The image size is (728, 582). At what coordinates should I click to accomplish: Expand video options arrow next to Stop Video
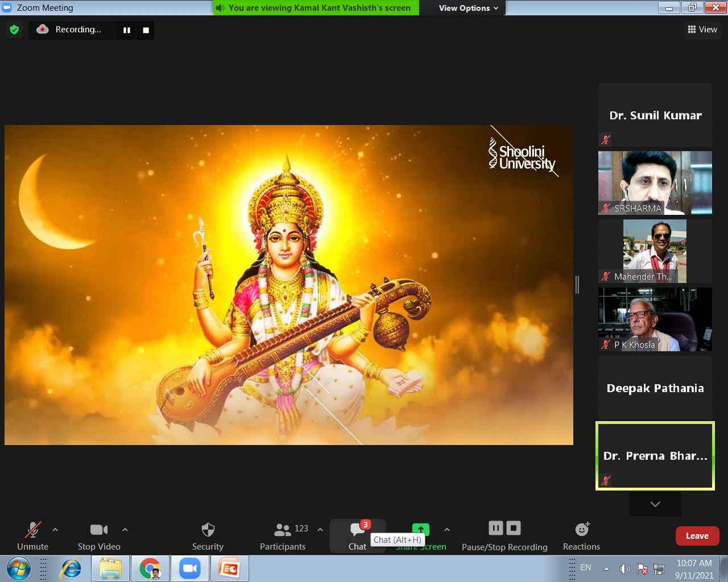pyautogui.click(x=125, y=530)
